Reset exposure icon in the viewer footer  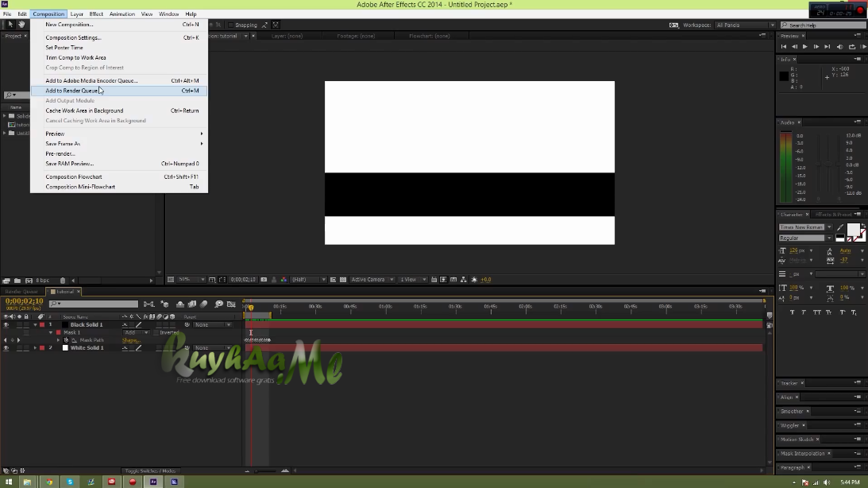pyautogui.click(x=474, y=280)
